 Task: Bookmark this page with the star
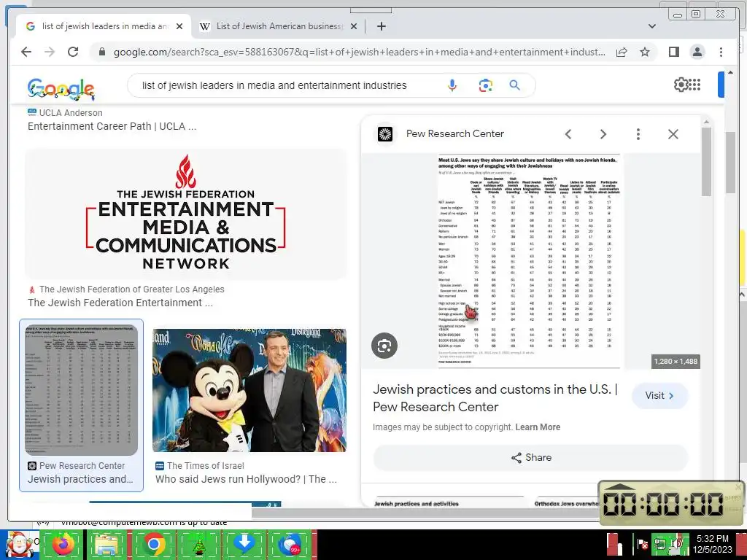pos(645,52)
